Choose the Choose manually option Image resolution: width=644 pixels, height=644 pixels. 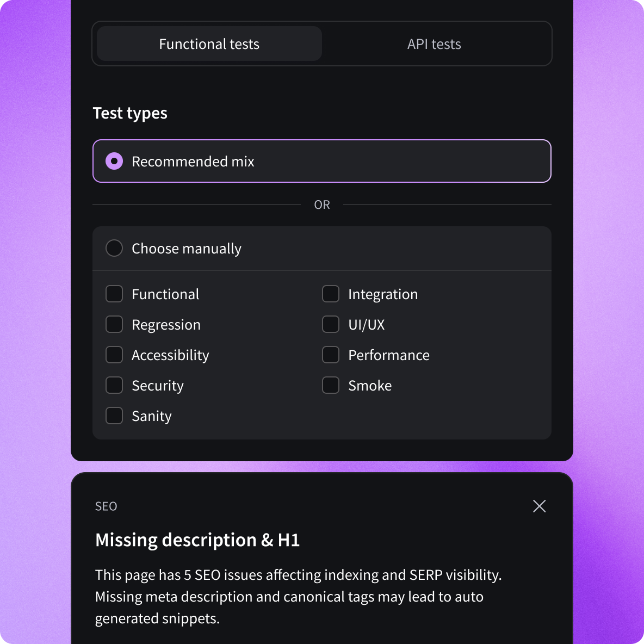point(114,248)
